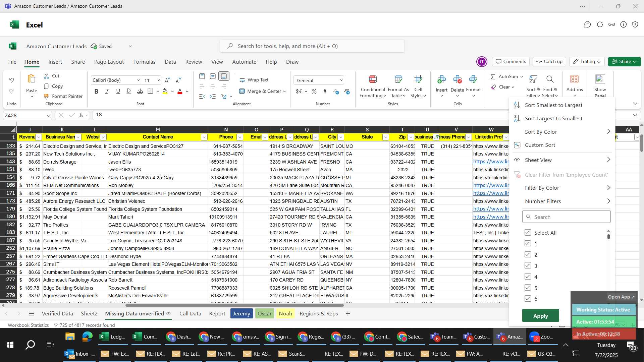Click the Apply filter button

click(x=540, y=316)
